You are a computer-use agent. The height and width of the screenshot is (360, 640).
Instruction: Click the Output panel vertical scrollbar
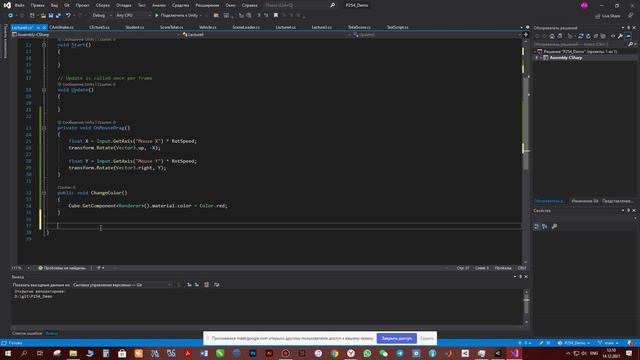[x=526, y=307]
